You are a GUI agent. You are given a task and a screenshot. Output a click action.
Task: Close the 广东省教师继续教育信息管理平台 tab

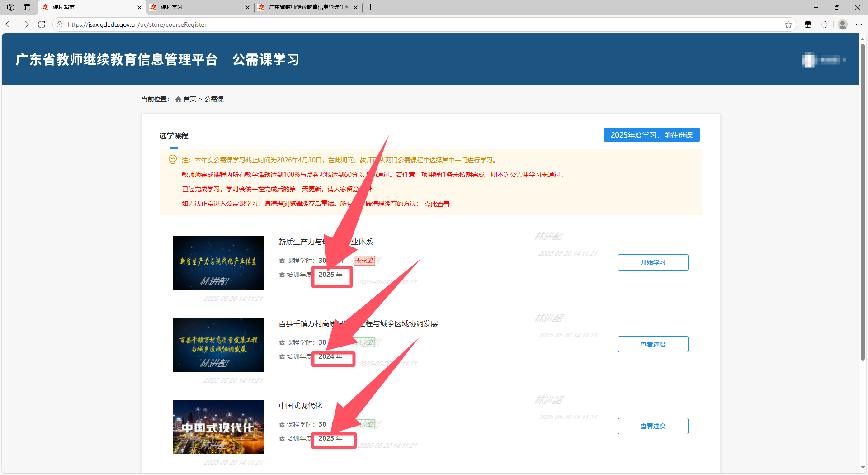pos(355,7)
